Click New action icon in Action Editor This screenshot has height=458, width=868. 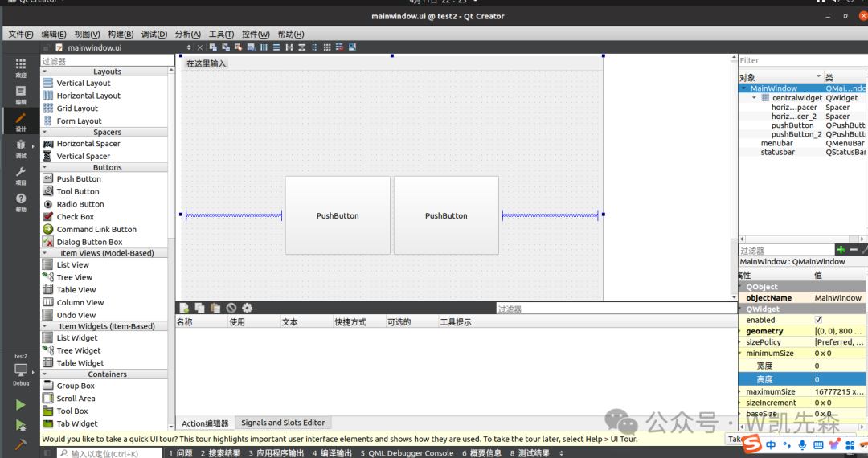click(x=184, y=308)
